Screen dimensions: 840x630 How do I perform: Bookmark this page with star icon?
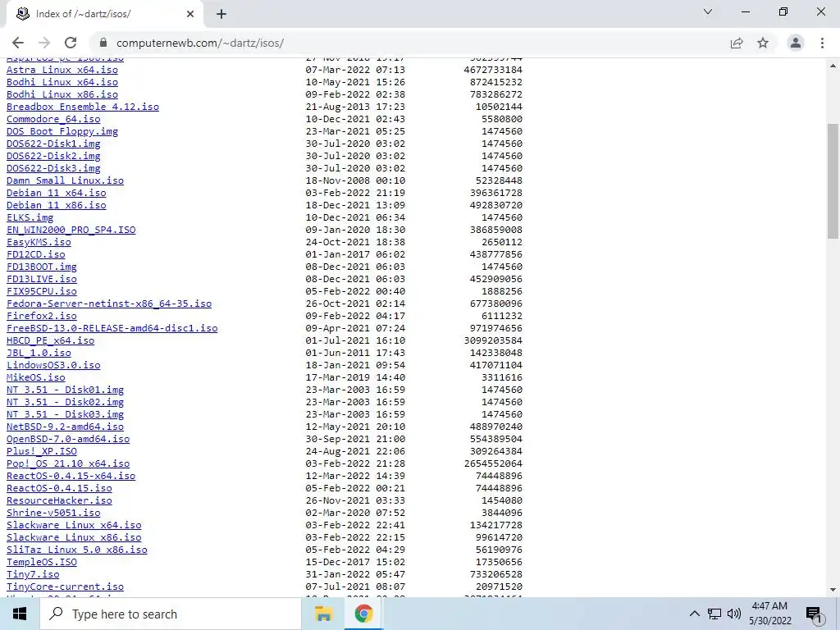763,43
